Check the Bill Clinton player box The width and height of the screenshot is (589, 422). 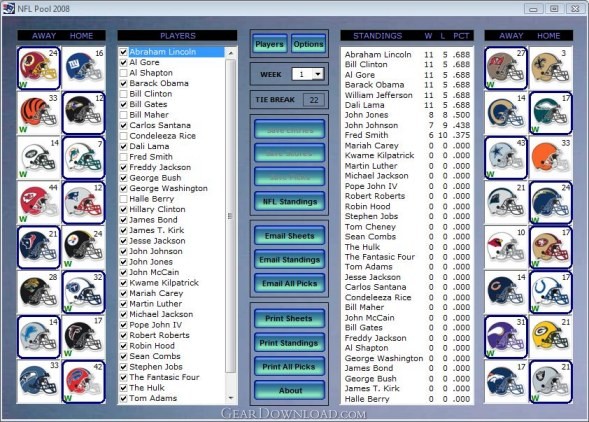point(123,94)
